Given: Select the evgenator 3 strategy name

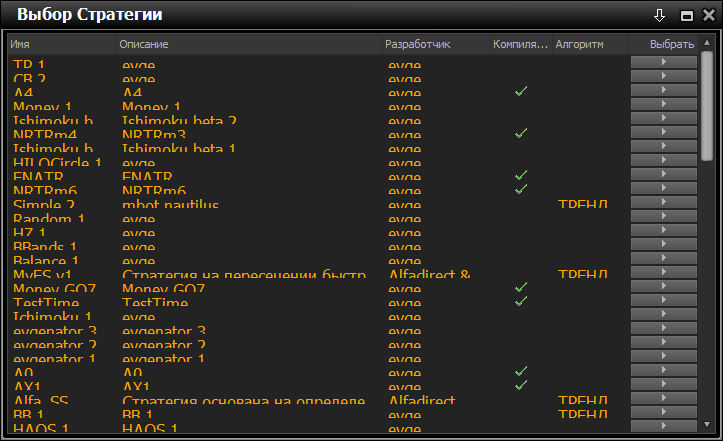Looking at the screenshot, I should tap(55, 331).
